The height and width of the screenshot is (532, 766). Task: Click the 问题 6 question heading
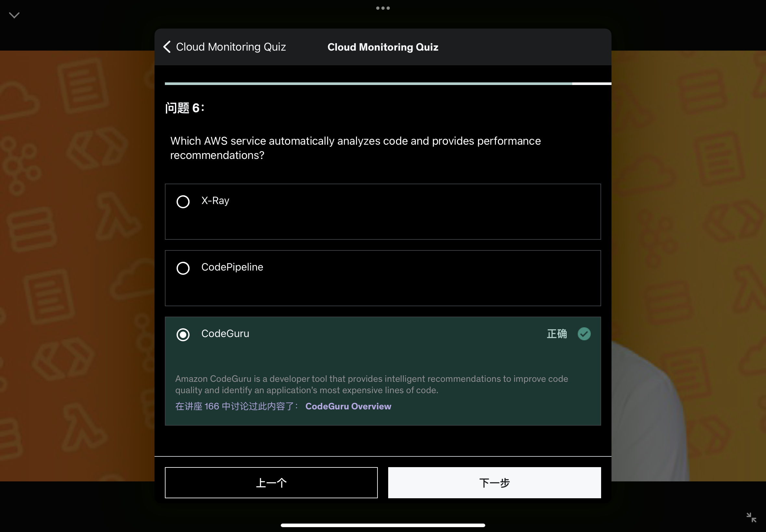click(184, 108)
